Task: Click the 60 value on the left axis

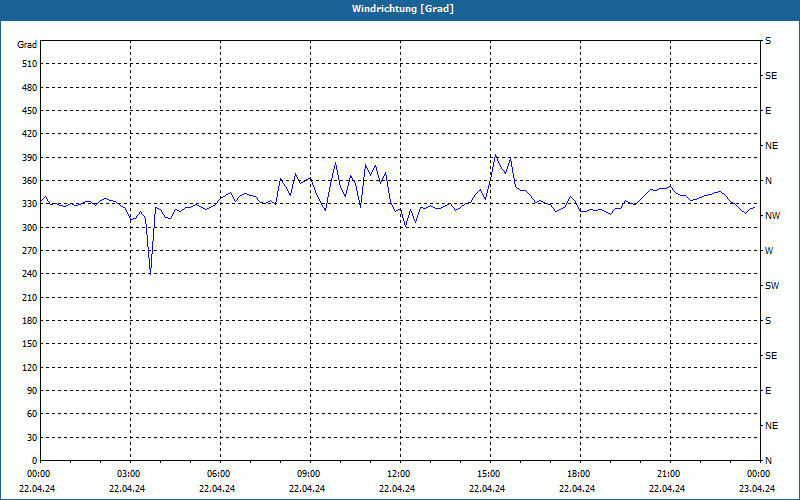Action: [32, 414]
